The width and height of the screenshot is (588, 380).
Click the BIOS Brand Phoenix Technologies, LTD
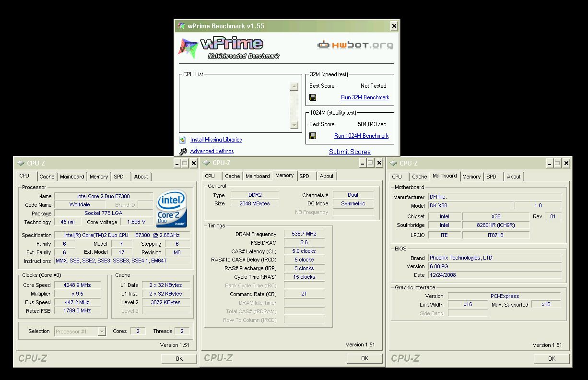(x=494, y=258)
